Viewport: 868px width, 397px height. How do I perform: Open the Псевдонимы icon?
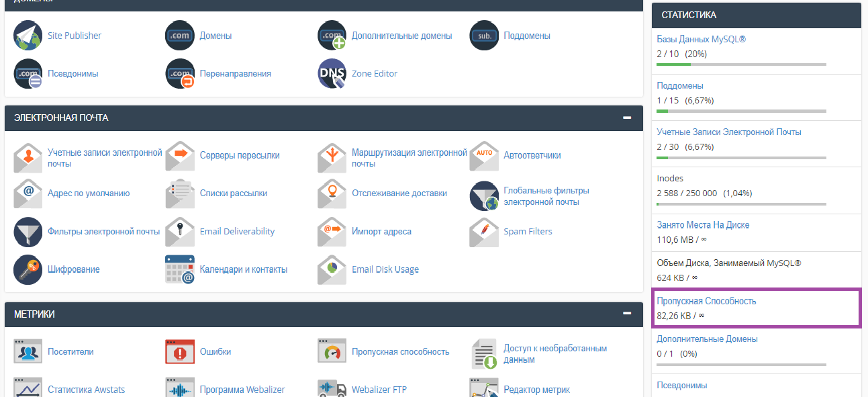[28, 74]
